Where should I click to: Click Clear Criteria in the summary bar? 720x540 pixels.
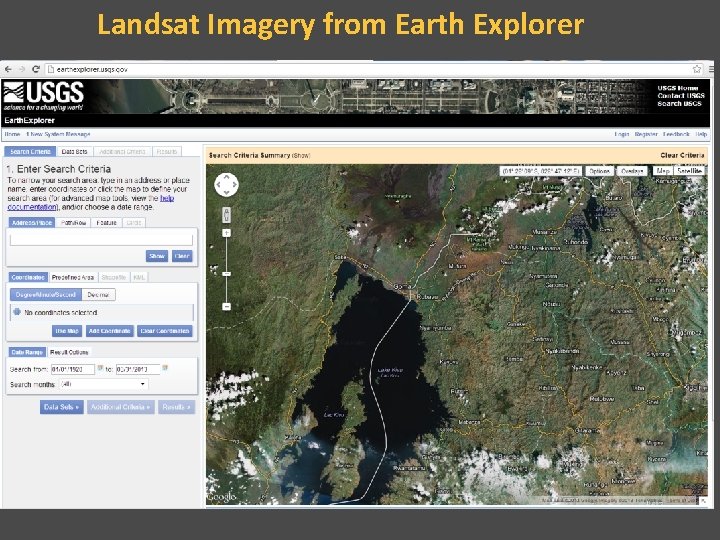682,155
